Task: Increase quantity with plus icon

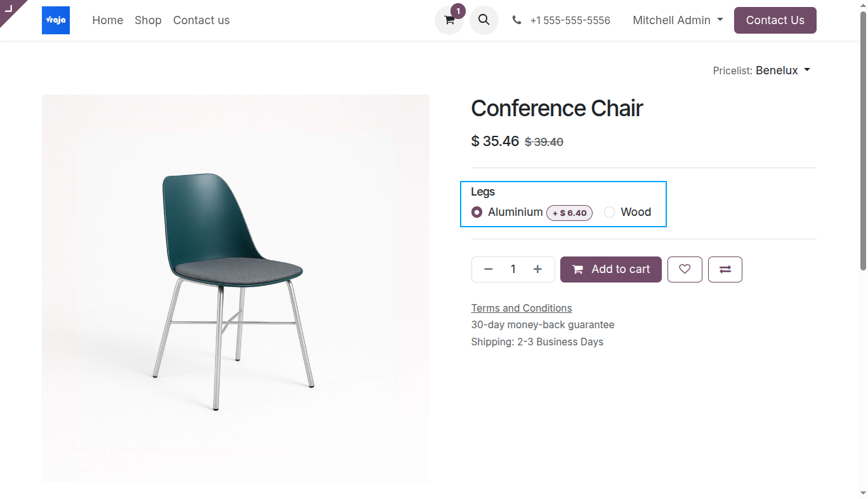Action: click(537, 269)
